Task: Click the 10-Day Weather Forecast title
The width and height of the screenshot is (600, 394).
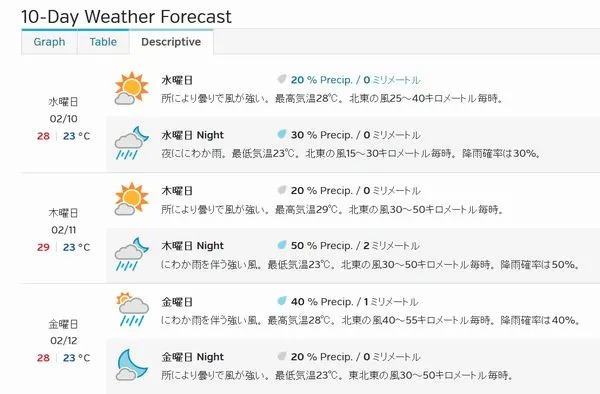Action: coord(126,16)
